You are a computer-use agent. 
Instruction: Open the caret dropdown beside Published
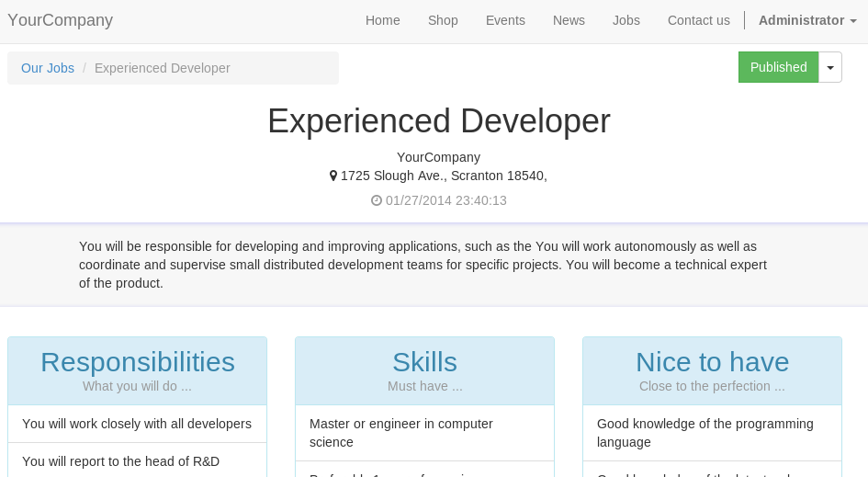(830, 67)
